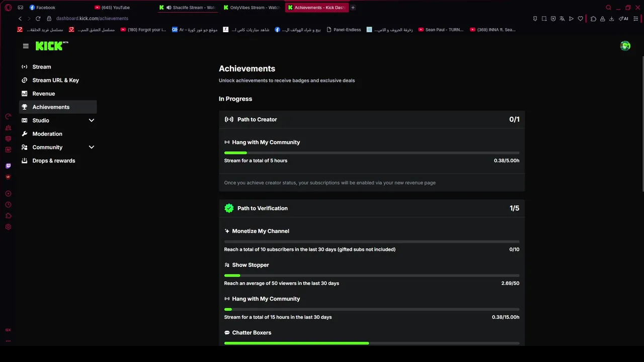The width and height of the screenshot is (644, 362).
Task: Expand the Community submenu chevron
Action: pyautogui.click(x=92, y=147)
